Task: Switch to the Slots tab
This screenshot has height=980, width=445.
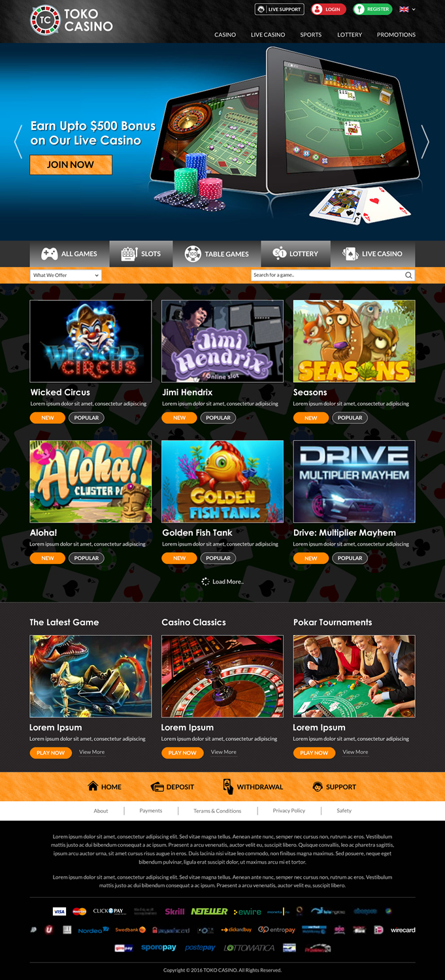Action: 140,253
